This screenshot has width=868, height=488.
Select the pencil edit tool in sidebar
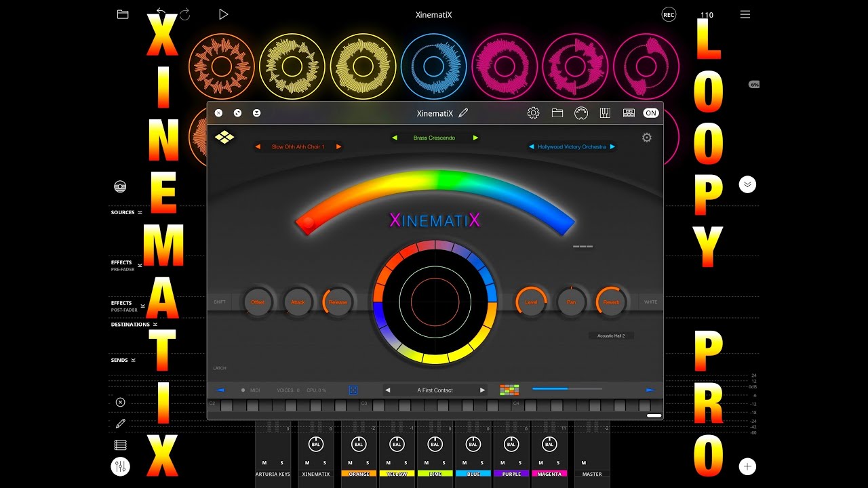point(121,424)
